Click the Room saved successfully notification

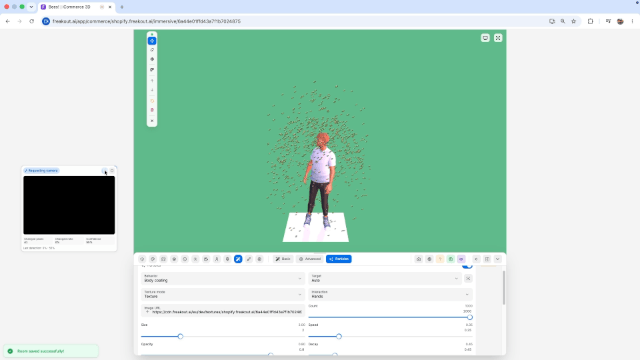click(51, 351)
